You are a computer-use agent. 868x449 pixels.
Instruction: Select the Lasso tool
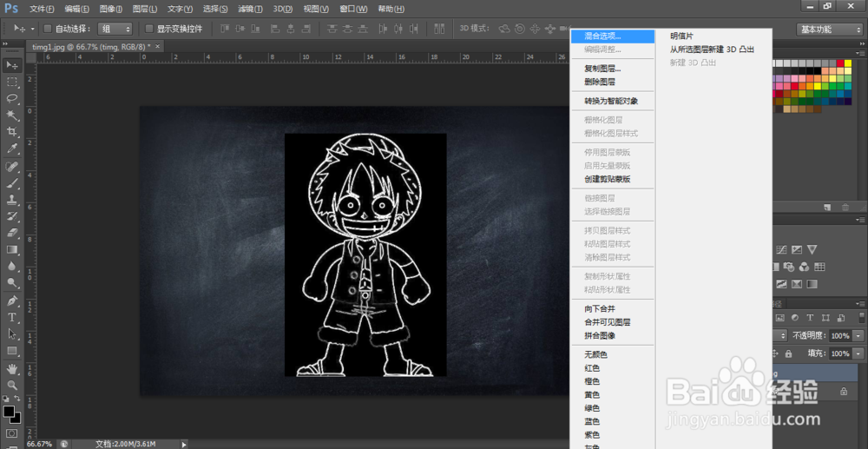[12, 98]
